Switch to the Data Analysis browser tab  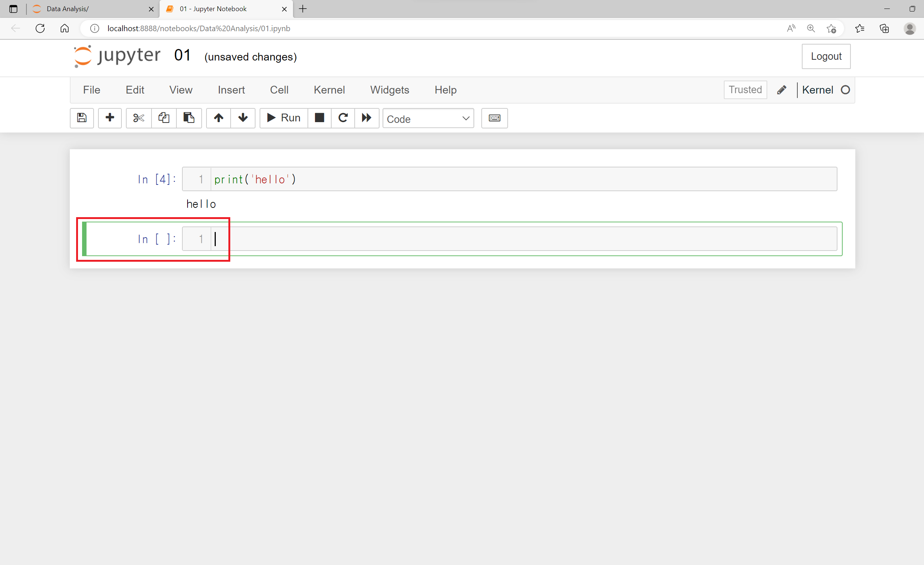90,9
